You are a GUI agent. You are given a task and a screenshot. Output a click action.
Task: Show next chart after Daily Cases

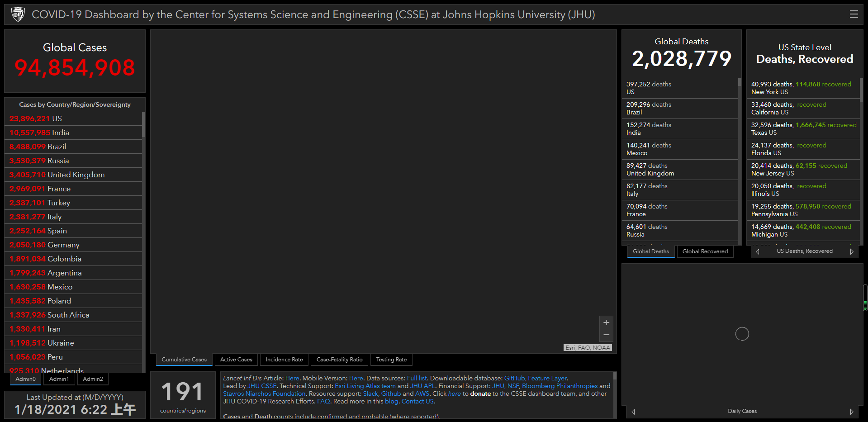click(851, 412)
